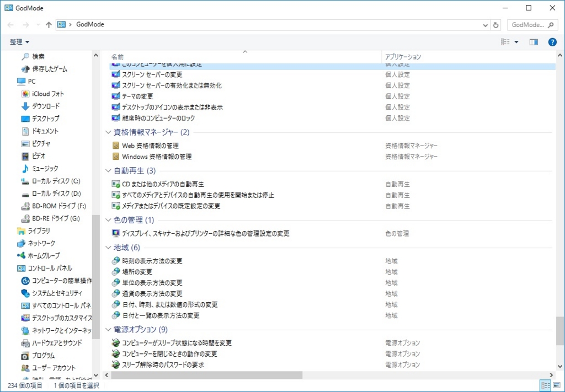Click the GodMode address bar path
The width and height of the screenshot is (565, 392).
[x=90, y=24]
